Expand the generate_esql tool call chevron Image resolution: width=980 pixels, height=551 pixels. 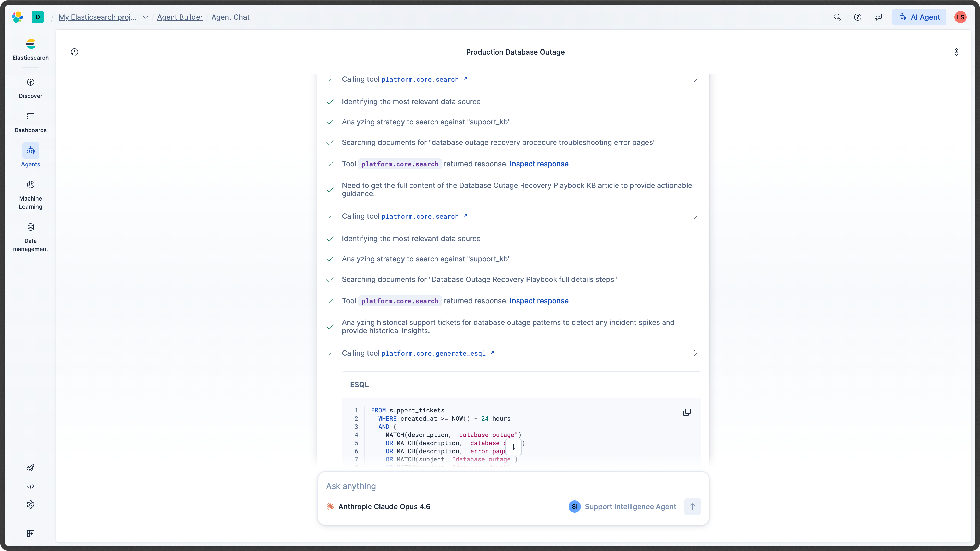tap(695, 353)
